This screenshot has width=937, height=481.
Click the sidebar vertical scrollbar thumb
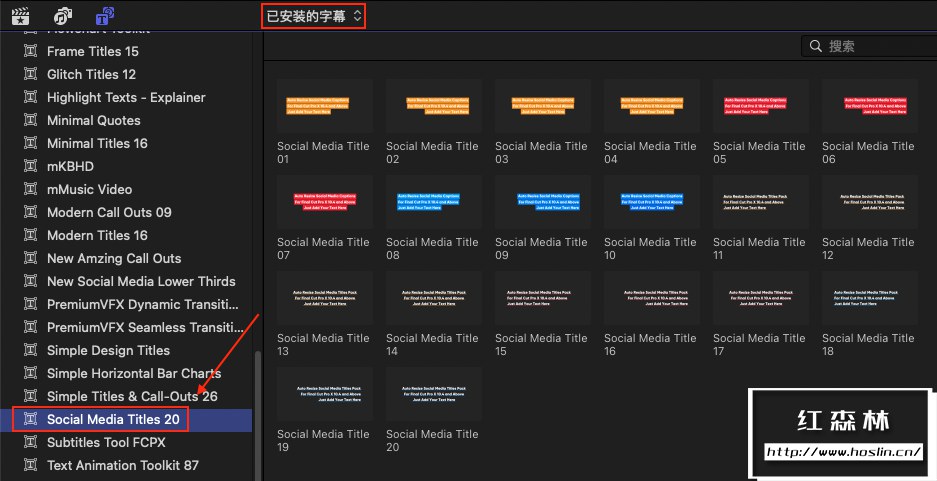(258, 415)
